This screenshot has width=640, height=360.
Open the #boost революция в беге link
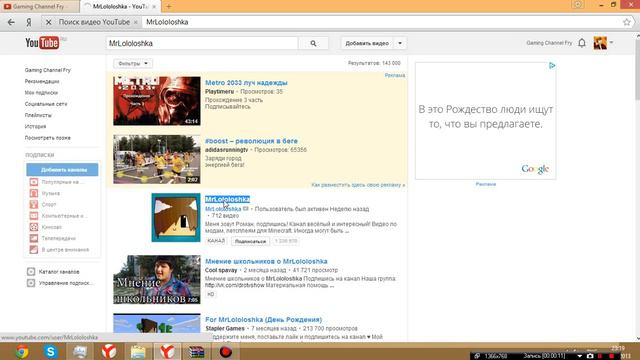(251, 141)
